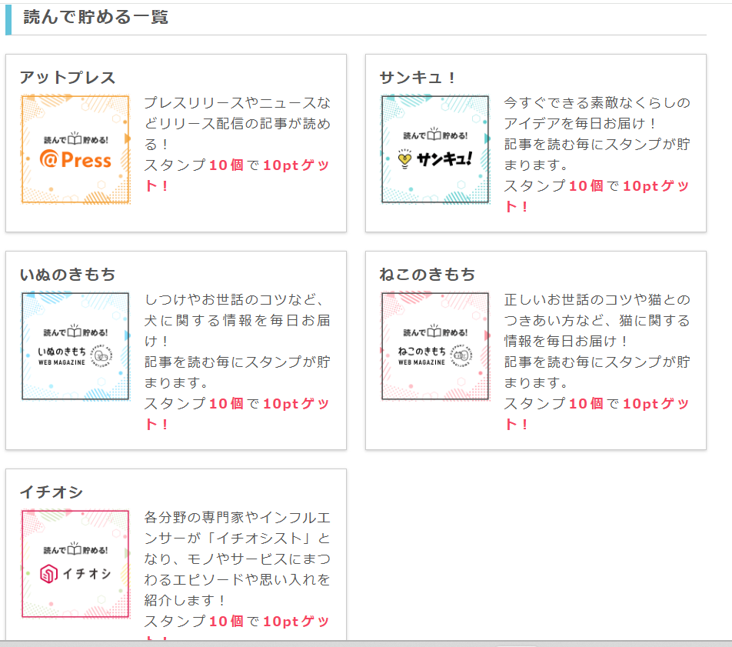Click the 読んで貯める一覧 section heading
Image resolution: width=732 pixels, height=647 pixels.
(96, 17)
